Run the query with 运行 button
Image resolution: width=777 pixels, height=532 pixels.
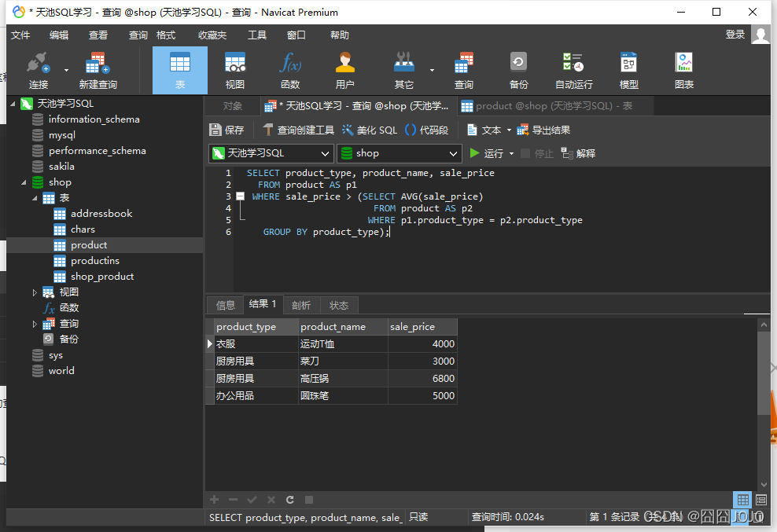487,153
